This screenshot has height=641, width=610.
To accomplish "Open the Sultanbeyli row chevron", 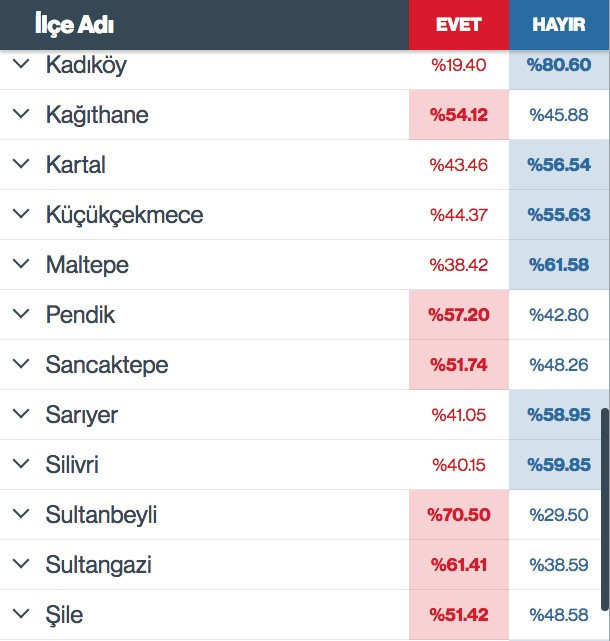I will (22, 515).
